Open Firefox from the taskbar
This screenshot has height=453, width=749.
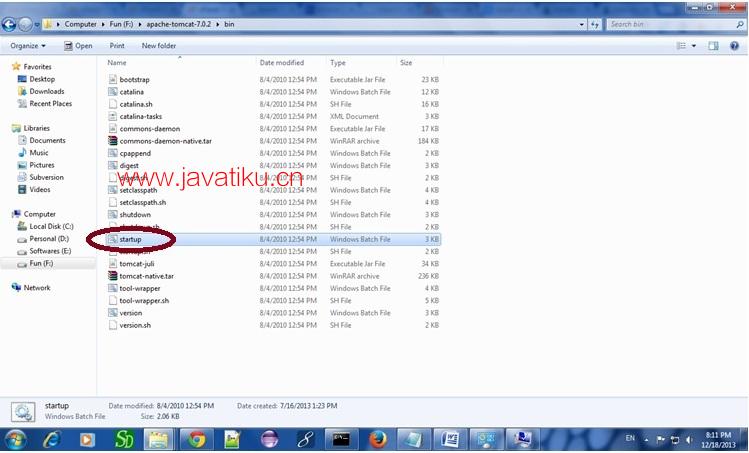click(377, 439)
